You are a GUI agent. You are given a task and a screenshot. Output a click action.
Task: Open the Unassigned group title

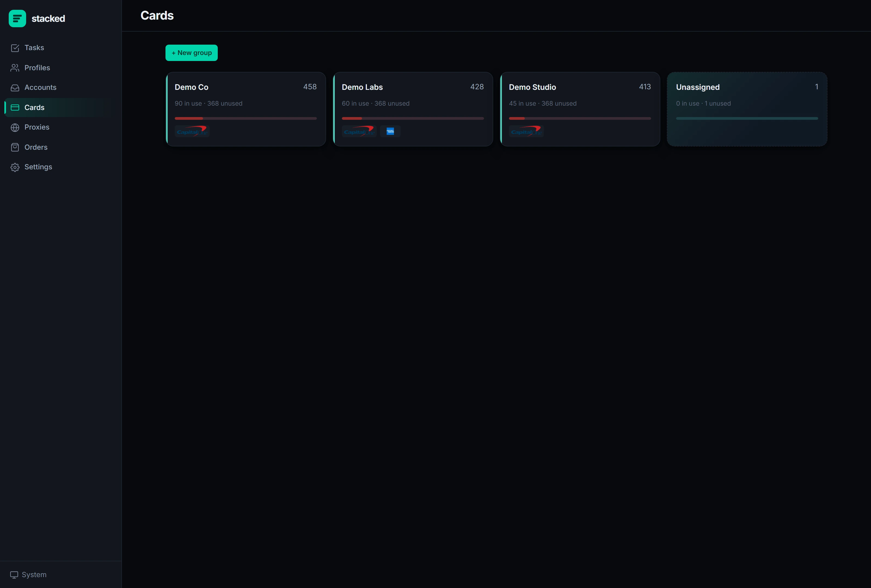(x=697, y=87)
